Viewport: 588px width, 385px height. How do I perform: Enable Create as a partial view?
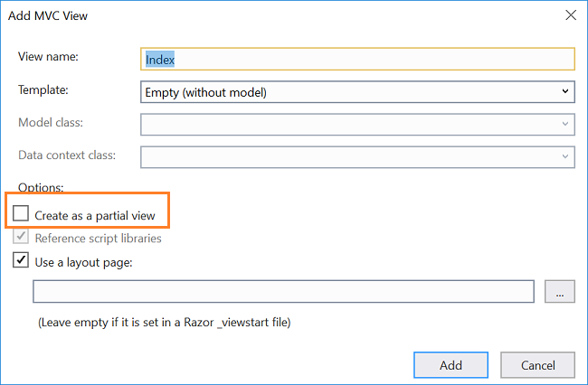tap(21, 215)
